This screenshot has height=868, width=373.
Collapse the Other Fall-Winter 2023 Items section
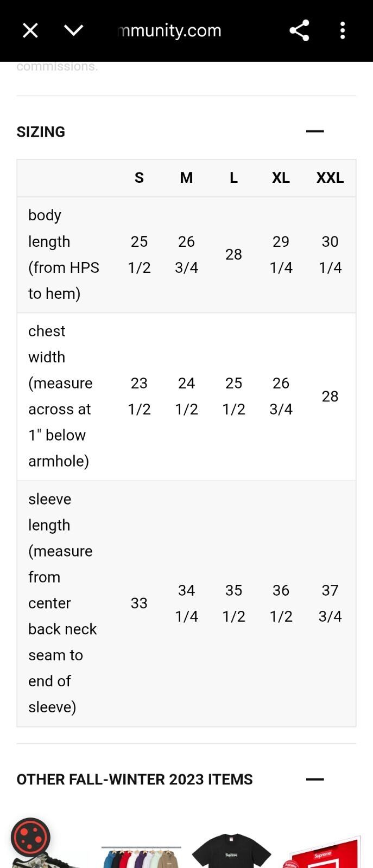pyautogui.click(x=315, y=779)
